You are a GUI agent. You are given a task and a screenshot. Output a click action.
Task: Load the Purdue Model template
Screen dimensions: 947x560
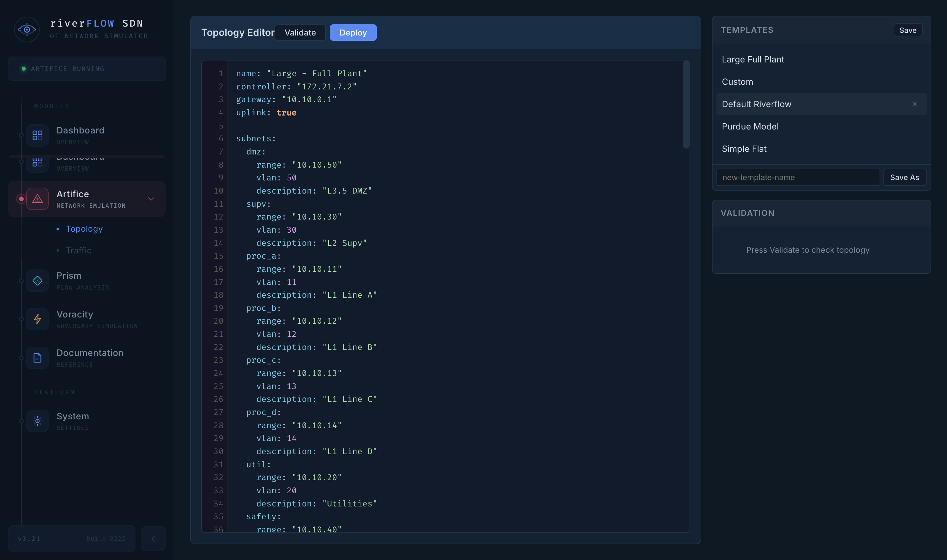click(x=750, y=127)
